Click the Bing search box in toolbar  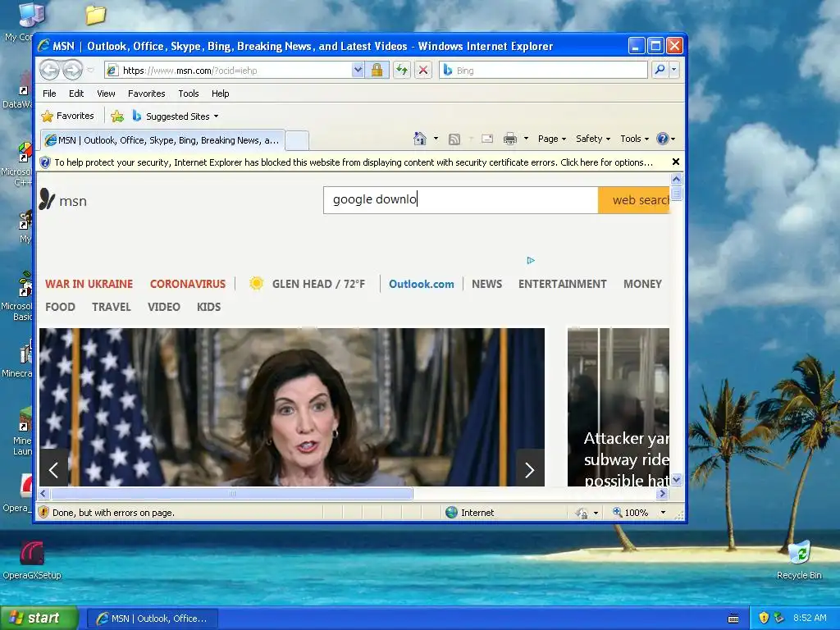543,71
